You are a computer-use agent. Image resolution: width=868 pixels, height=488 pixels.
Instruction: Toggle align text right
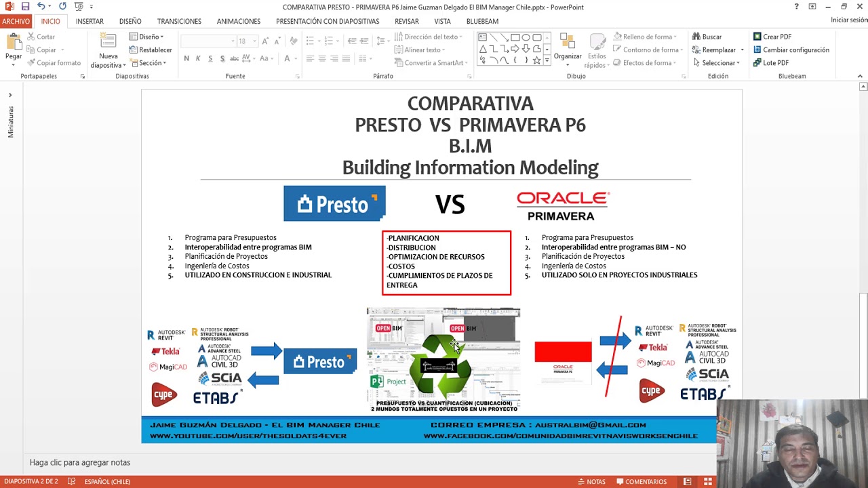334,58
